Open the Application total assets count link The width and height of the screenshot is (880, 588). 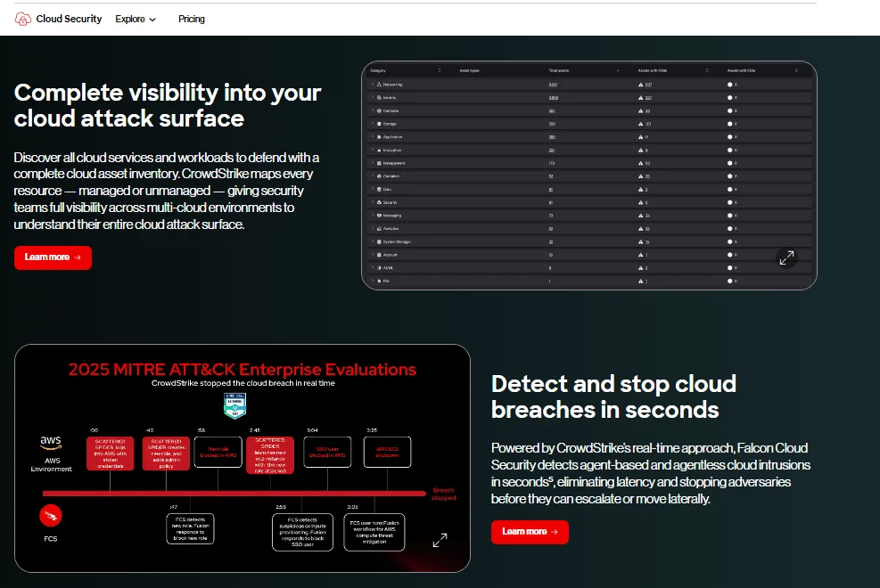(552, 137)
